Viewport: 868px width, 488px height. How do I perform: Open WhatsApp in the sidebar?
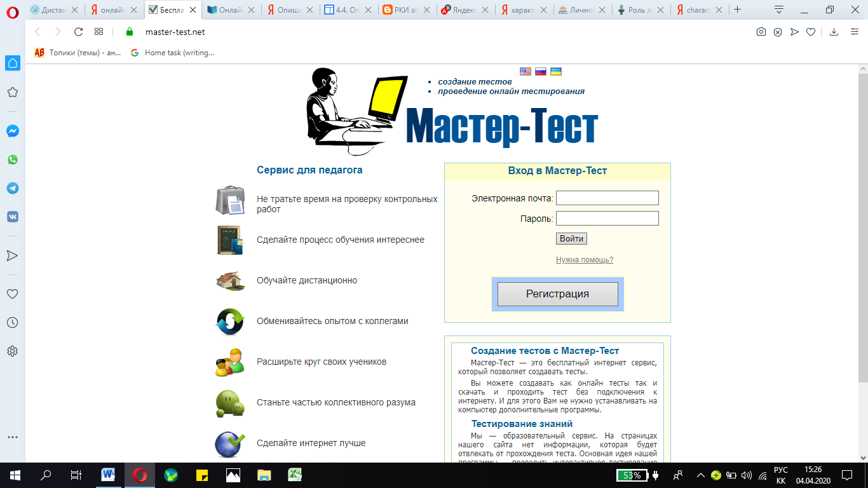tap(12, 159)
